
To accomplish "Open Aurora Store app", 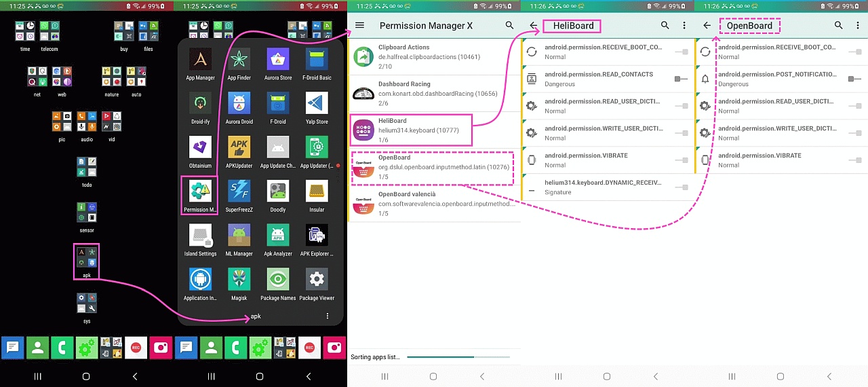I will pyautogui.click(x=278, y=60).
